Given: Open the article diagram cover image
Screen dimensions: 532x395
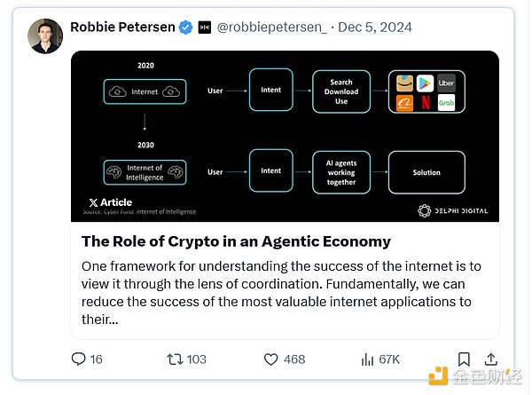Looking at the screenshot, I should tap(285, 133).
